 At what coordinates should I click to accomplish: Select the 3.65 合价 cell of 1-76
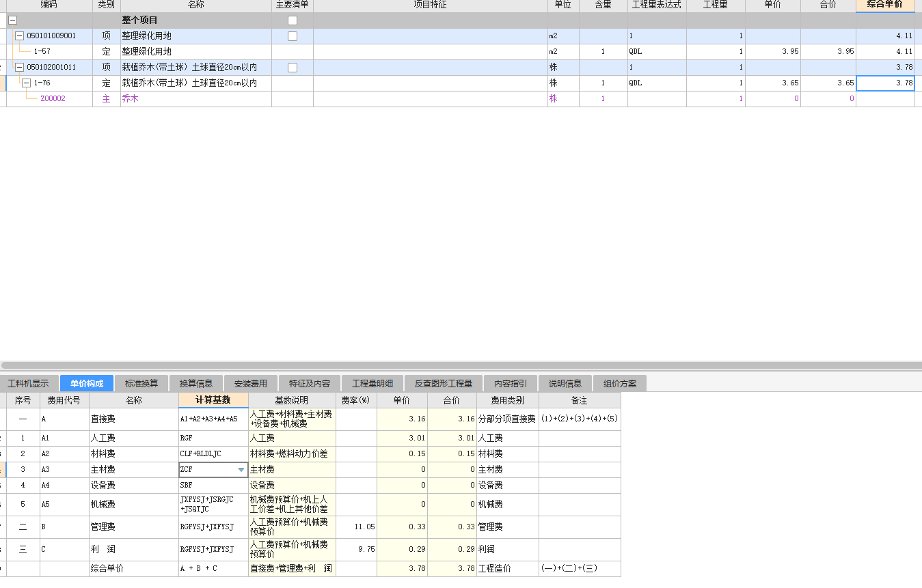(828, 83)
